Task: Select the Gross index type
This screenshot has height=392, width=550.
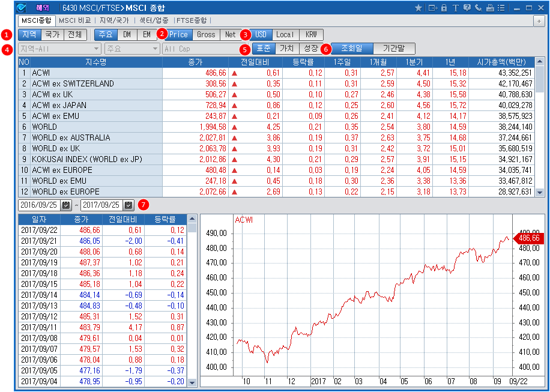Action: (206, 35)
